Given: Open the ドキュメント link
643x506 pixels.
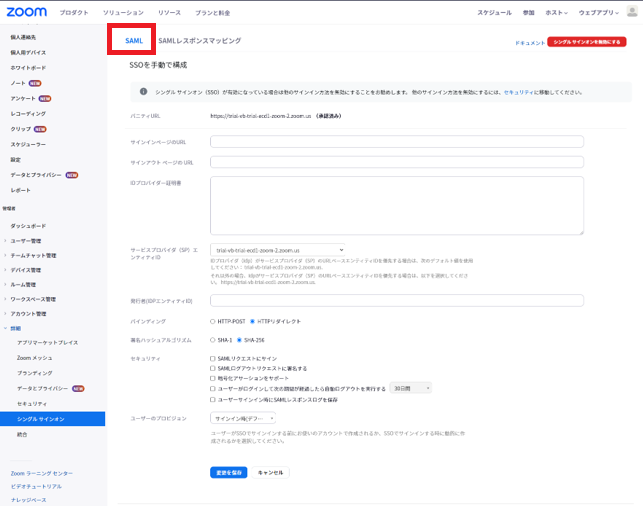Looking at the screenshot, I should (530, 43).
